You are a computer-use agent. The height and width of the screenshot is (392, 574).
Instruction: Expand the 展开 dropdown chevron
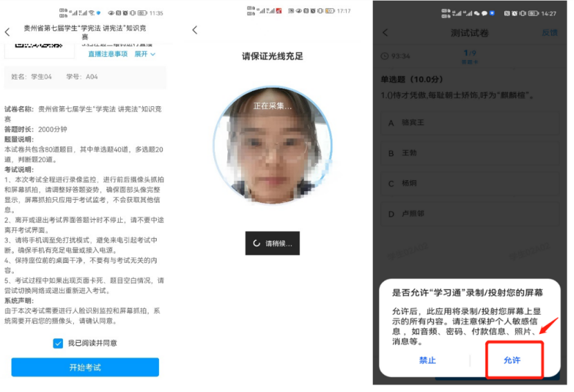145,54
